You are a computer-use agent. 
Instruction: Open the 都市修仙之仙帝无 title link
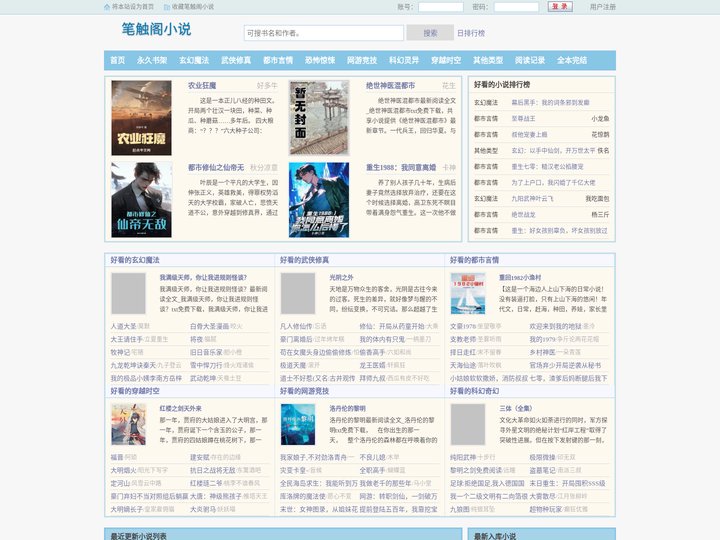(x=216, y=168)
